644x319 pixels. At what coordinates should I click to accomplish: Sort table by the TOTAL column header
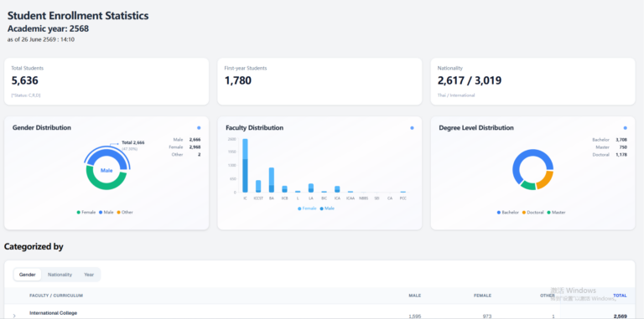click(x=620, y=296)
